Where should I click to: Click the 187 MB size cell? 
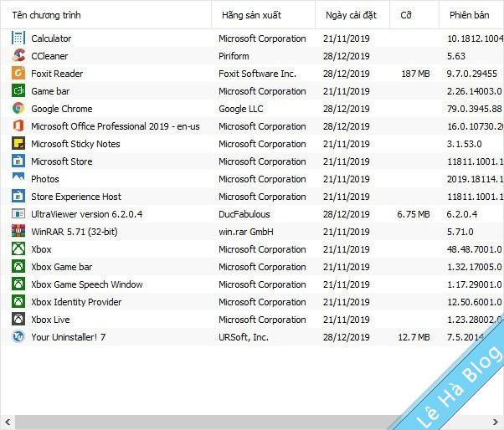coord(415,74)
